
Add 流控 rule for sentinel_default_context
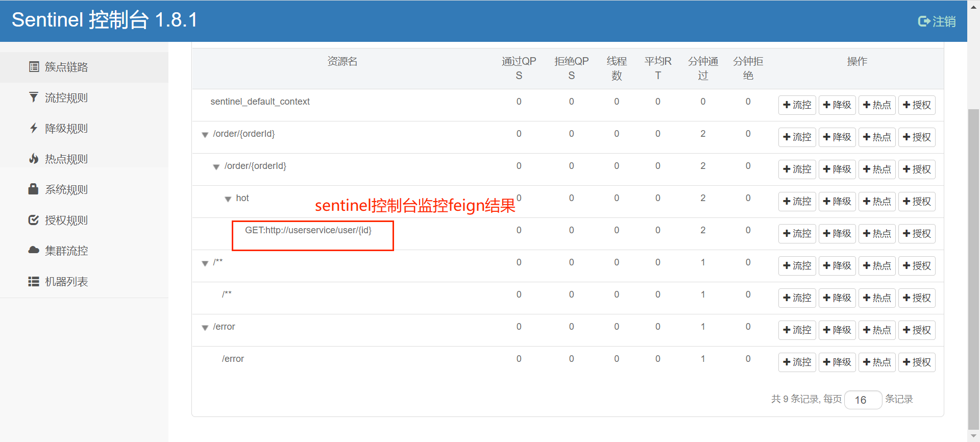pos(797,105)
